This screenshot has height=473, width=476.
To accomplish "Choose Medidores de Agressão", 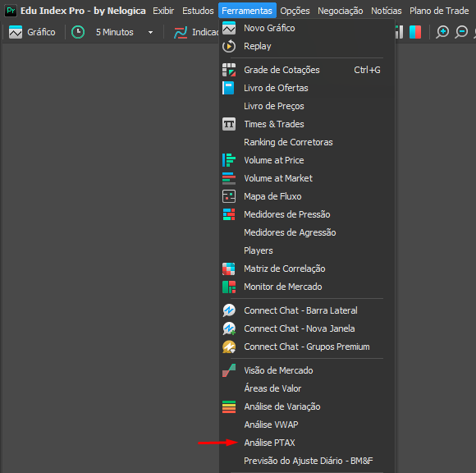I will click(x=307, y=232).
